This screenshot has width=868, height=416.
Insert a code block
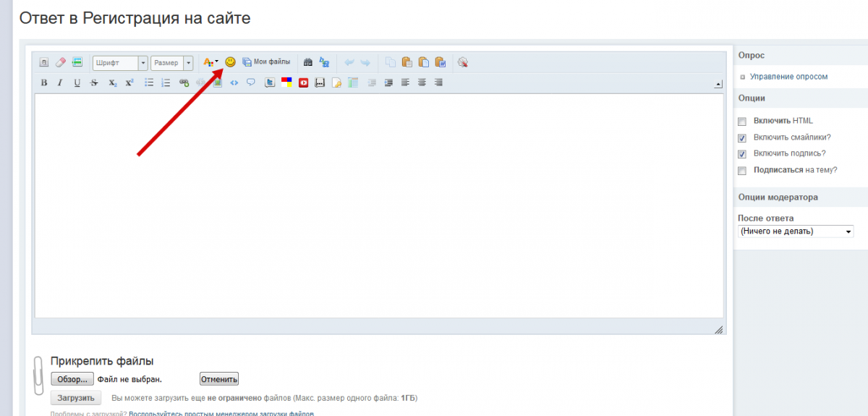coord(234,82)
